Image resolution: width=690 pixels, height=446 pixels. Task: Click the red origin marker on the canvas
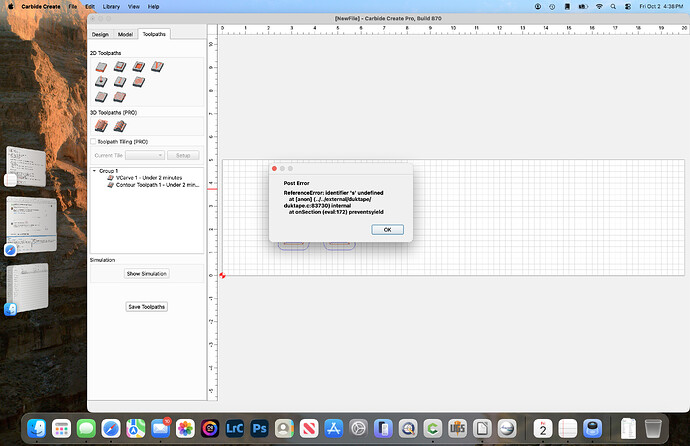tap(222, 275)
